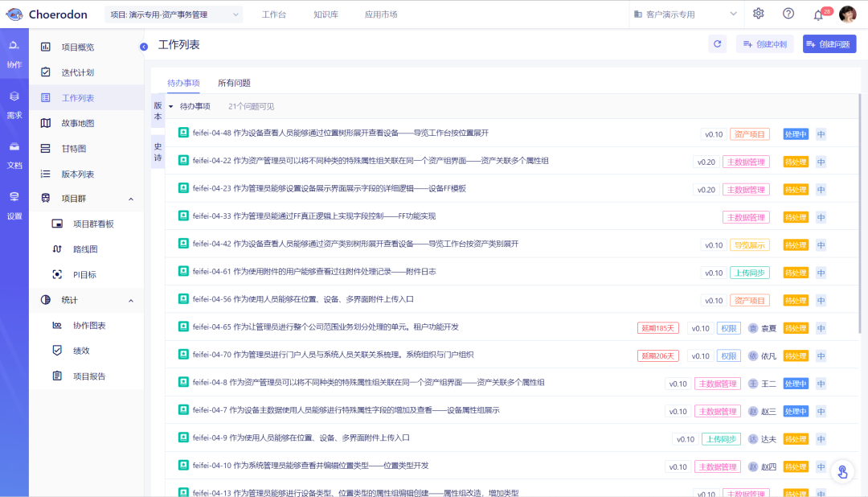Open 路线图 page
The height and width of the screenshot is (497, 868).
(86, 249)
